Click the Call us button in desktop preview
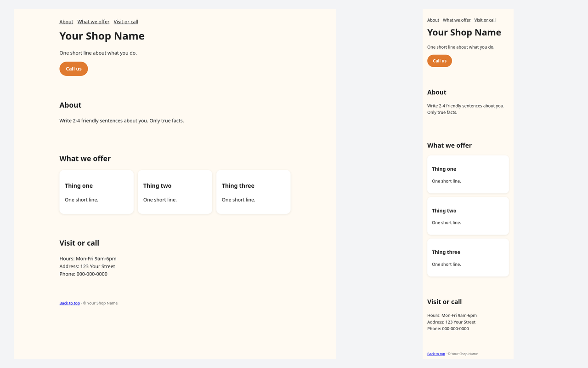Viewport: 588px width, 368px height. (73, 69)
